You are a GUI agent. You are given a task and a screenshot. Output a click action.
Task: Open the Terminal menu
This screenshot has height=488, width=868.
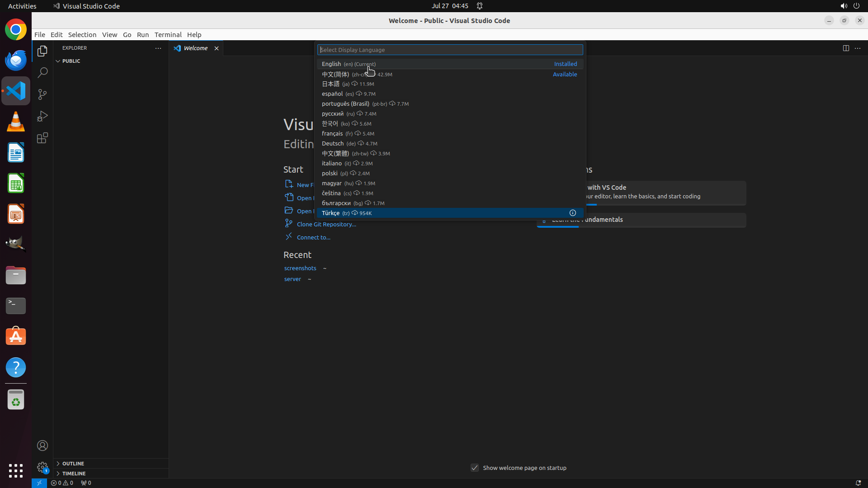(168, 35)
